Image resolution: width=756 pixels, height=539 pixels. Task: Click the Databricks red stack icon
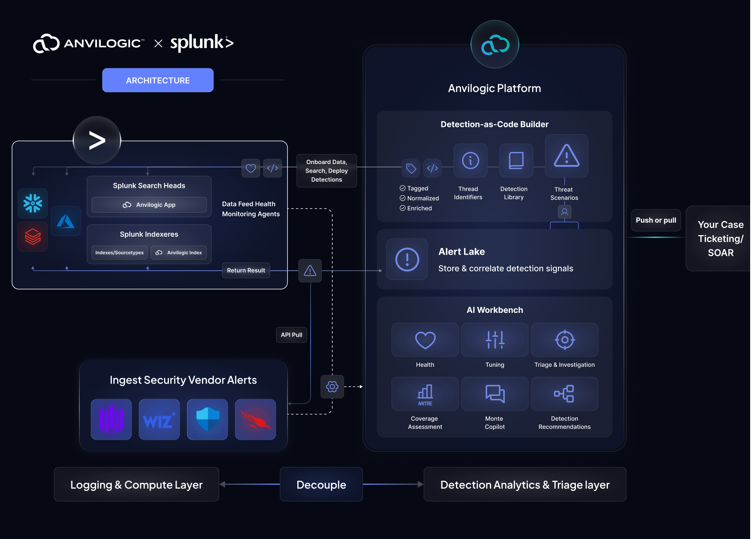(33, 237)
